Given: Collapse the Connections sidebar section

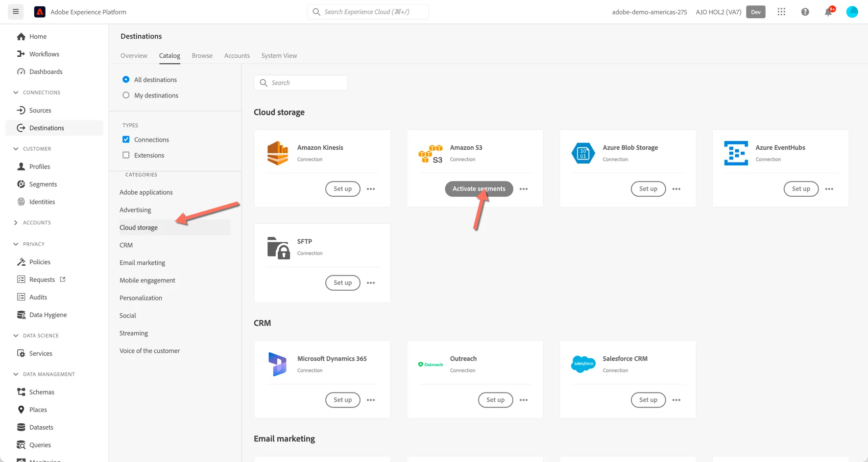Looking at the screenshot, I should click(x=16, y=92).
